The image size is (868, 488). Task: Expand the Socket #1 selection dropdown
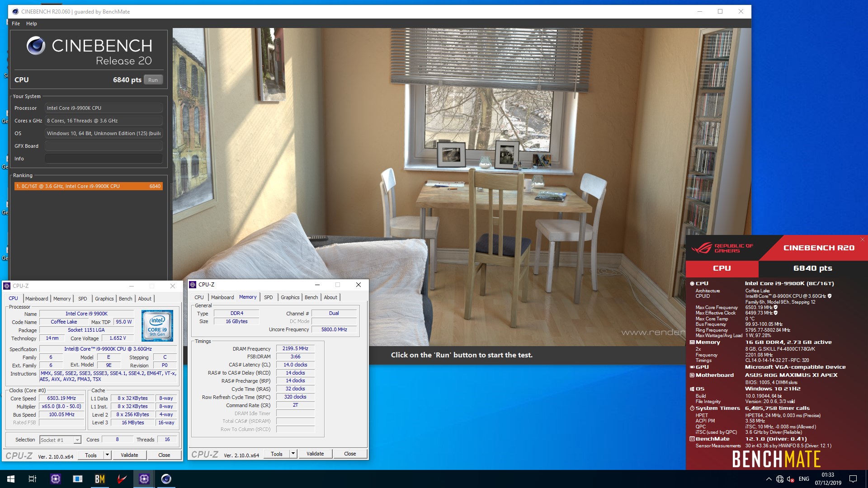[77, 440]
